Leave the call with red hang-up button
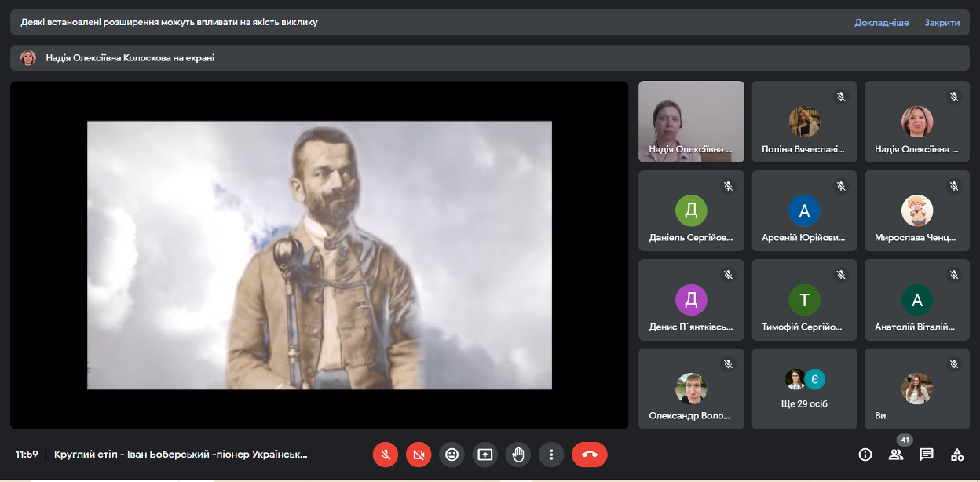This screenshot has width=980, height=482. 590,455
